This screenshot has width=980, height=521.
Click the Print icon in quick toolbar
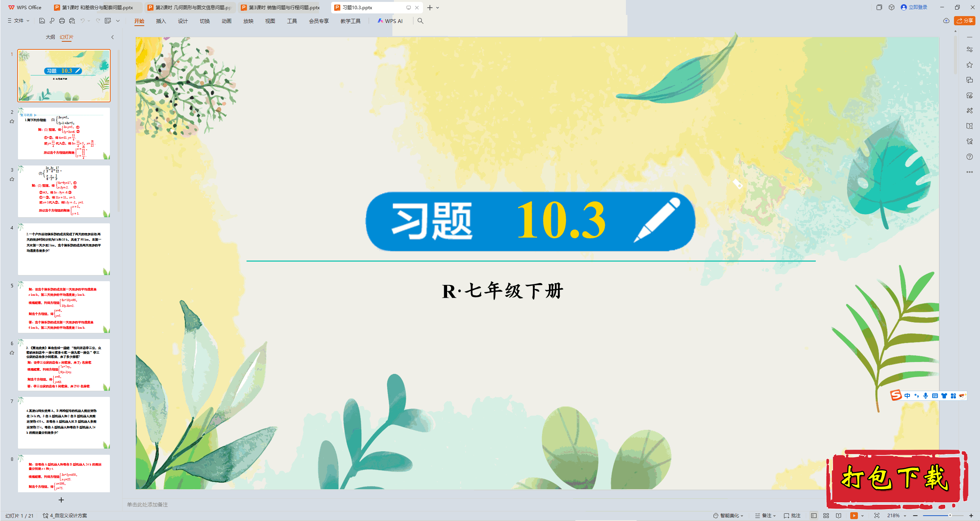62,21
